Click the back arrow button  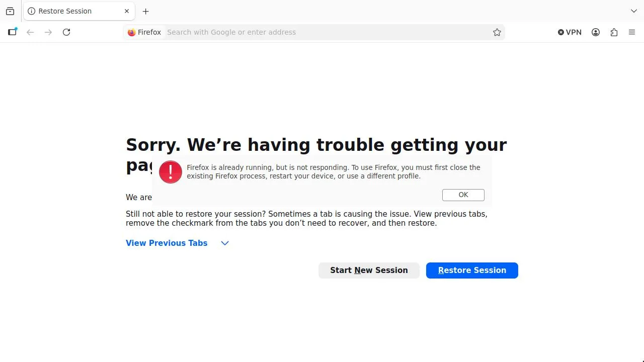click(30, 32)
